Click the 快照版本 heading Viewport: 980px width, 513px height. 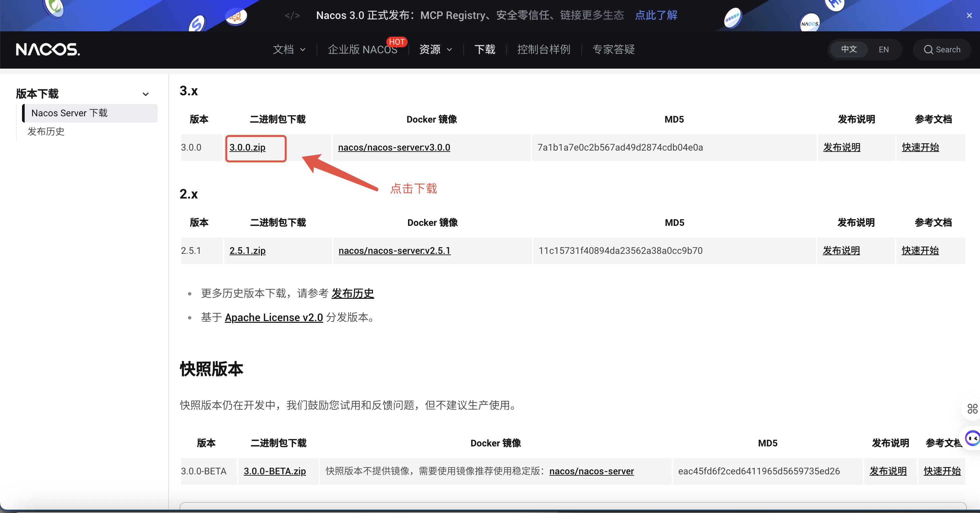coord(212,369)
